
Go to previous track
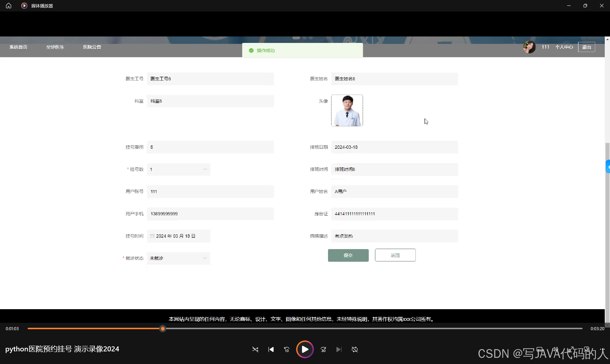(x=271, y=349)
